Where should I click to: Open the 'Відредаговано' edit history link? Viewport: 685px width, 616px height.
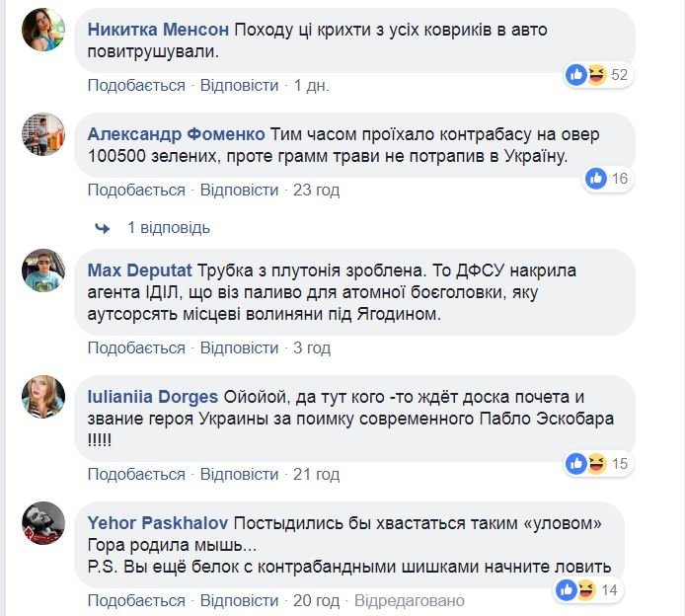coord(409,601)
